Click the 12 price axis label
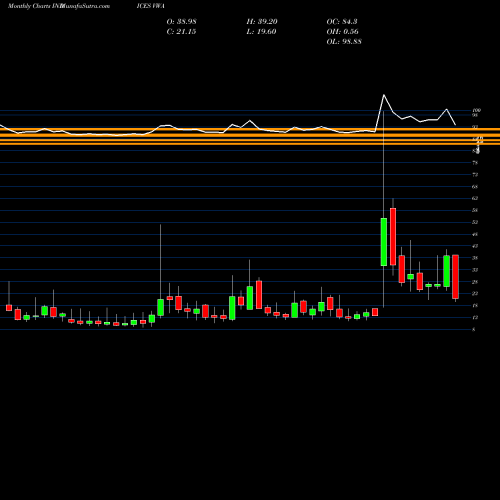Image resolution: width=500 pixels, height=500 pixels. 475,318
